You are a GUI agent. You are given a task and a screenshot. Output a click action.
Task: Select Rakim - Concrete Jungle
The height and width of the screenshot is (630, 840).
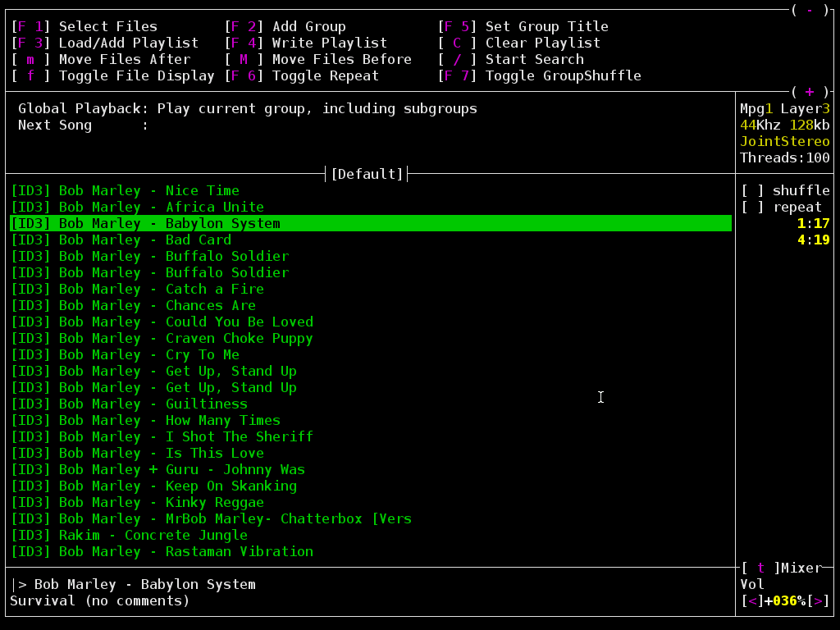click(x=371, y=535)
